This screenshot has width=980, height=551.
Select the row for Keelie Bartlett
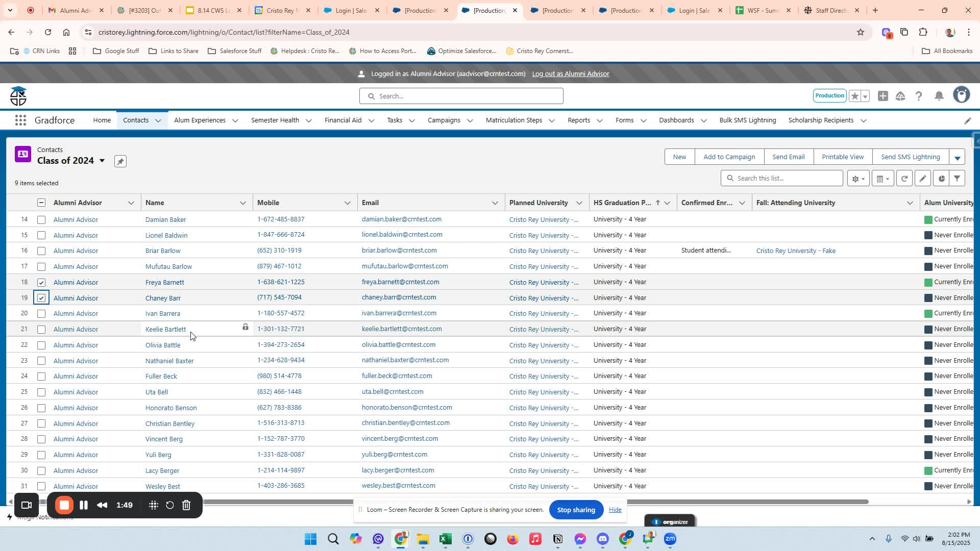tap(41, 330)
